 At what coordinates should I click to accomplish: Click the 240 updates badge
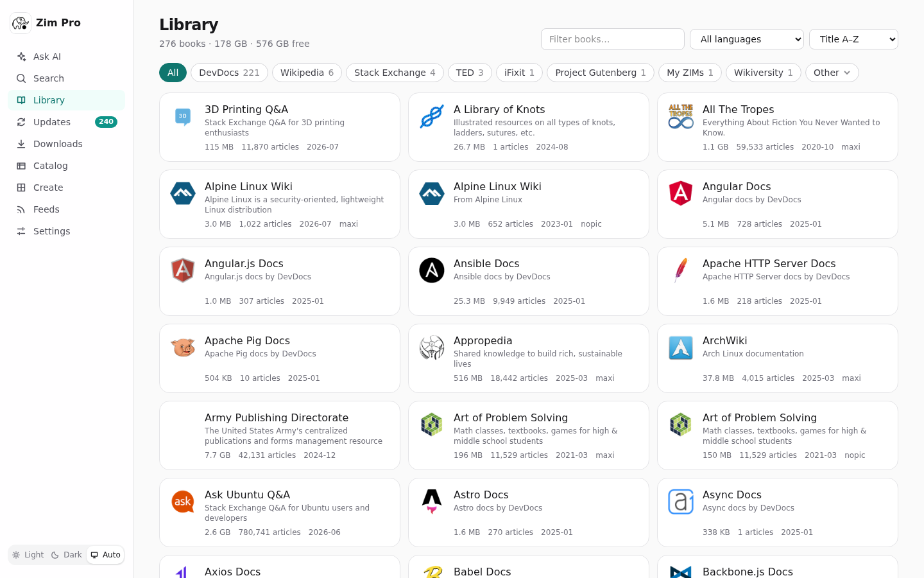click(106, 122)
